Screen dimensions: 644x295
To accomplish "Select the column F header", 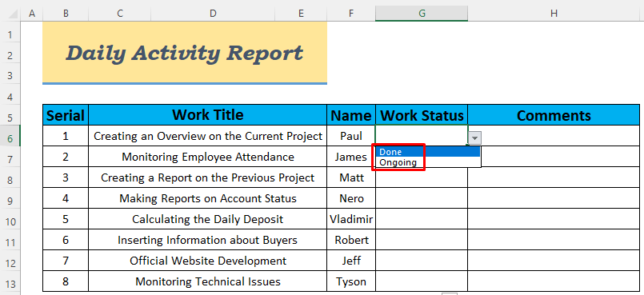I will pos(350,14).
